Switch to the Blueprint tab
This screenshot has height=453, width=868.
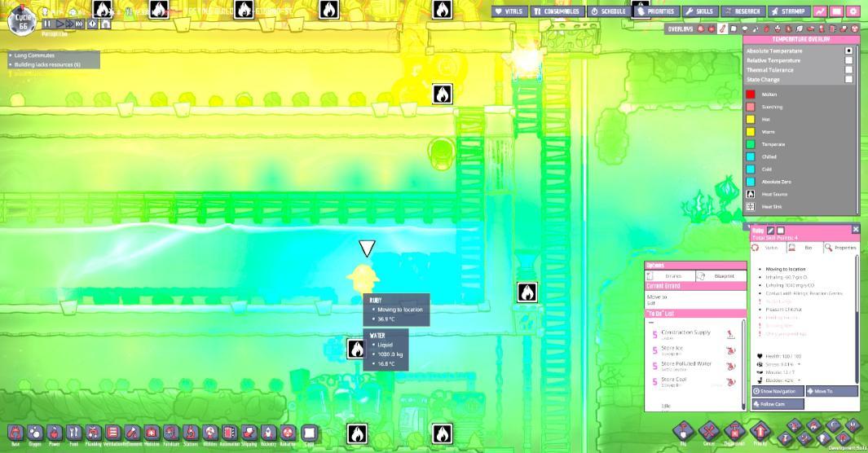pyautogui.click(x=720, y=275)
